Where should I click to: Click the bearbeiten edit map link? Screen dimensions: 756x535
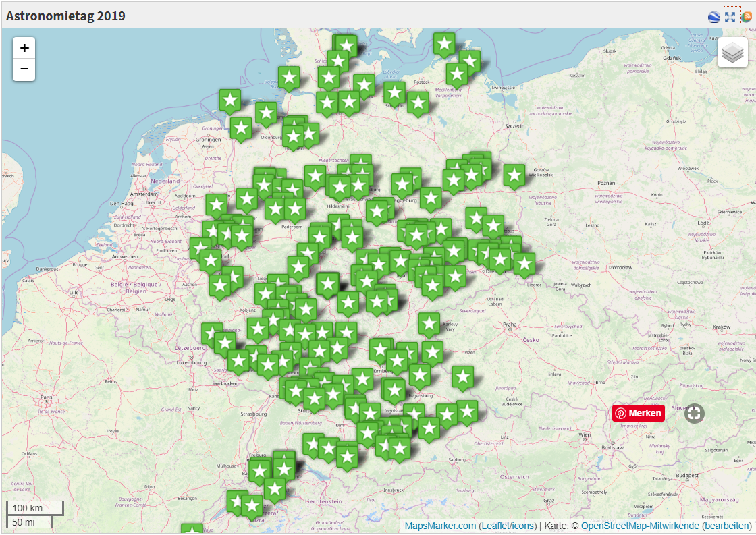click(727, 526)
